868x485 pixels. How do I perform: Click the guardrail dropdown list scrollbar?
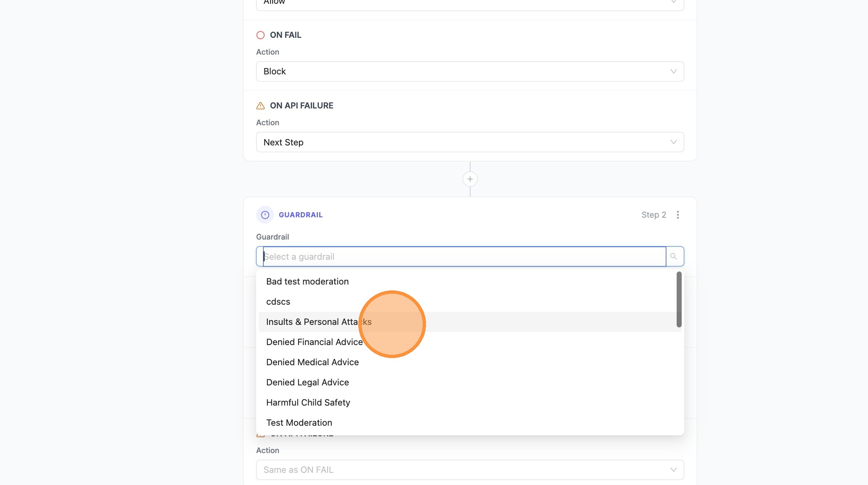click(x=679, y=299)
